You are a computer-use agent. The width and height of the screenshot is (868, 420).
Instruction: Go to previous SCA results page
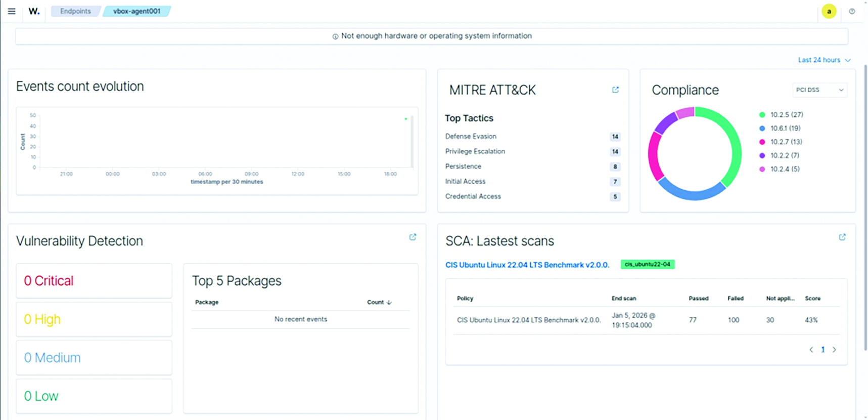pyautogui.click(x=811, y=350)
